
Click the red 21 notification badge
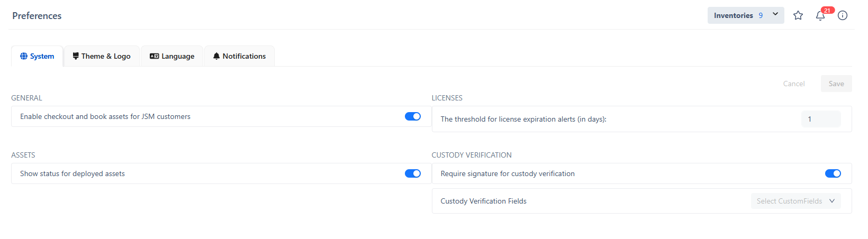[x=827, y=10]
